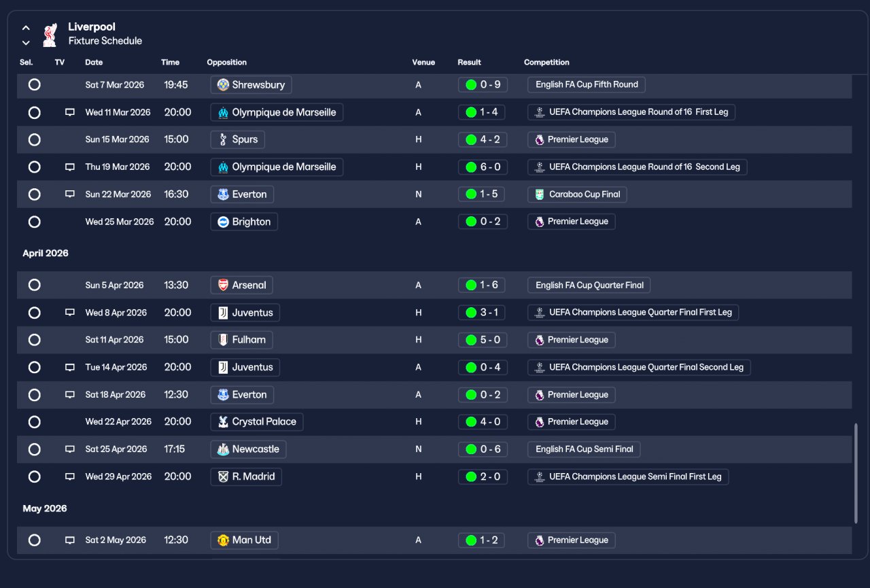The height and width of the screenshot is (588, 870).
Task: Open the Shrewsbury opposition button
Action: click(251, 85)
